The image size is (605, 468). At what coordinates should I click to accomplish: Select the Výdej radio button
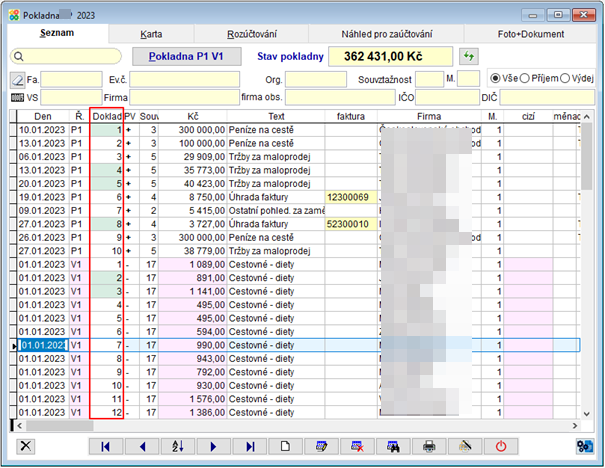click(565, 79)
